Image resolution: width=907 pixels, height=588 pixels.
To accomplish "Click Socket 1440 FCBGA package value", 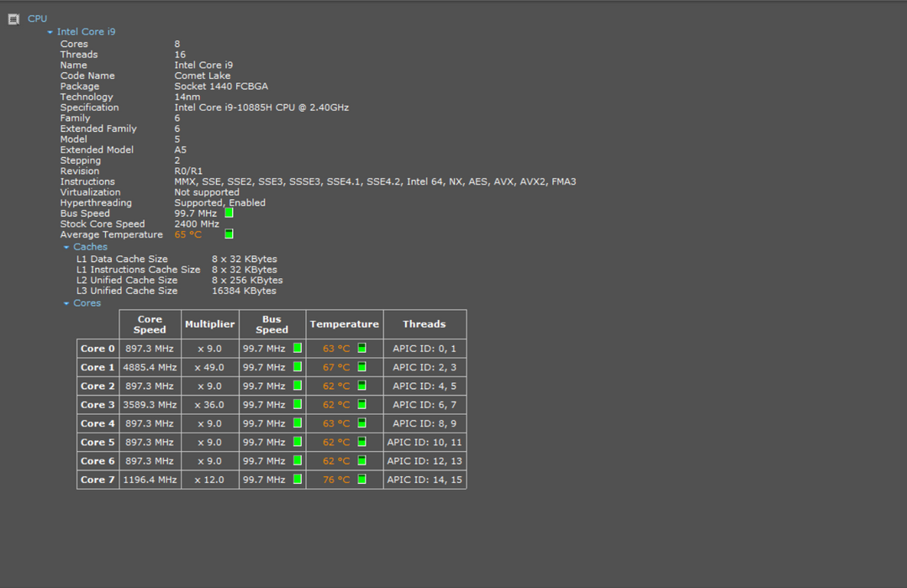I will click(x=222, y=87).
